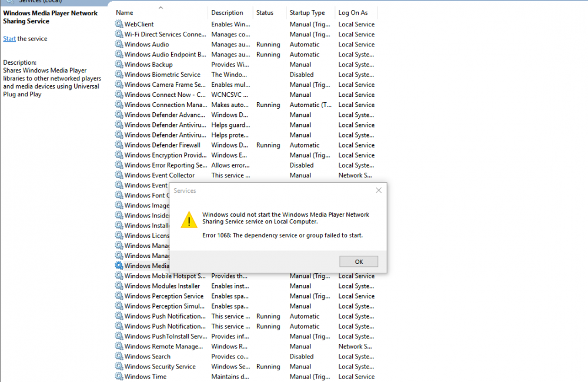
Task: Click the Windows Modules Installer gear icon
Action: [119, 286]
